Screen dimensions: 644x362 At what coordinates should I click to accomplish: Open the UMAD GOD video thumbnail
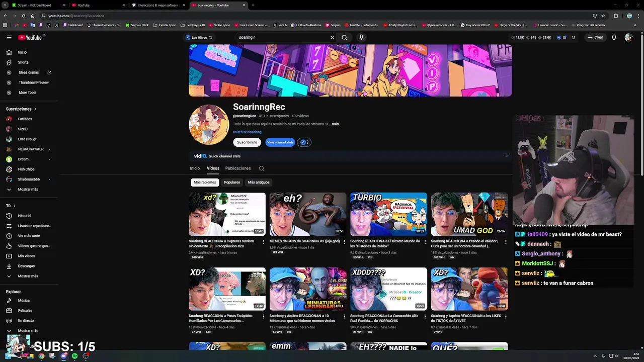tap(469, 214)
